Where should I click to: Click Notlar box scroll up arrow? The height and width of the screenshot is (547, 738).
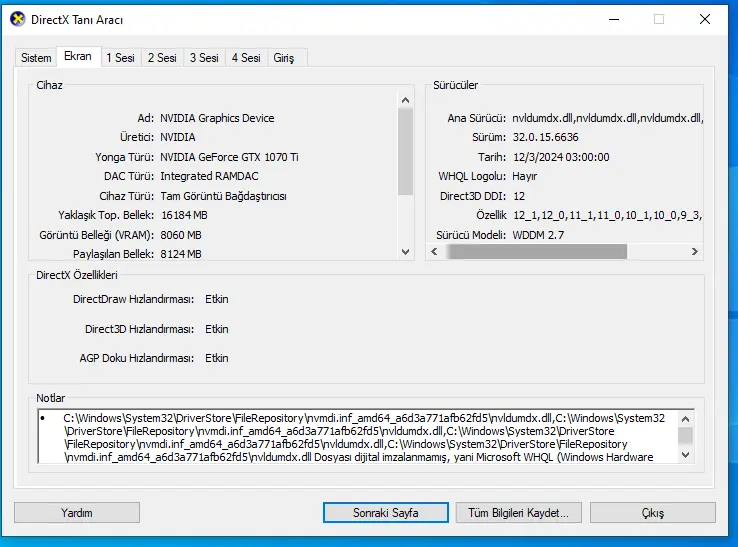pos(685,419)
